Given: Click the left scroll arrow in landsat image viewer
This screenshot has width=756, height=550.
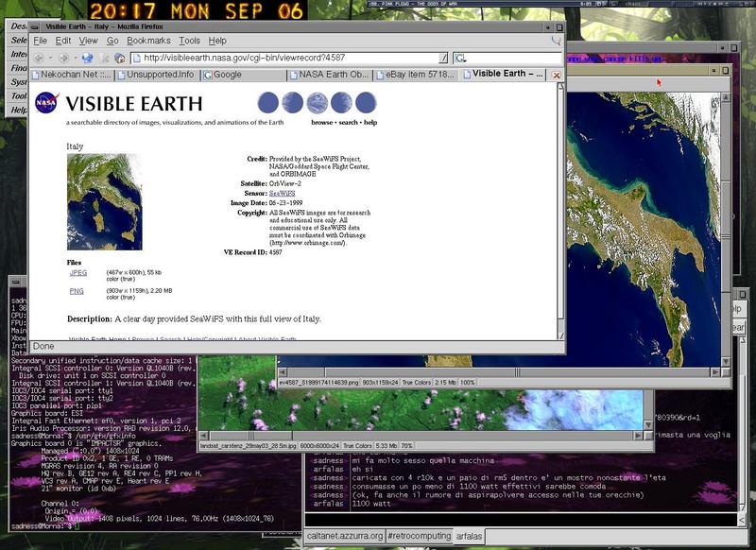Looking at the screenshot, I should [x=203, y=436].
